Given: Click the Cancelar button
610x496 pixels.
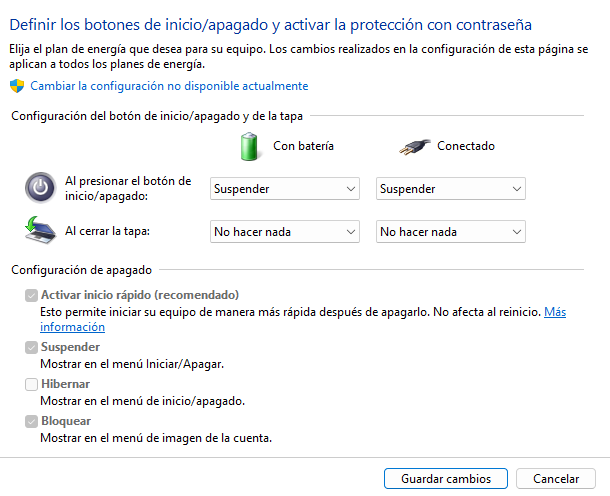Looking at the screenshot, I should tap(556, 478).
